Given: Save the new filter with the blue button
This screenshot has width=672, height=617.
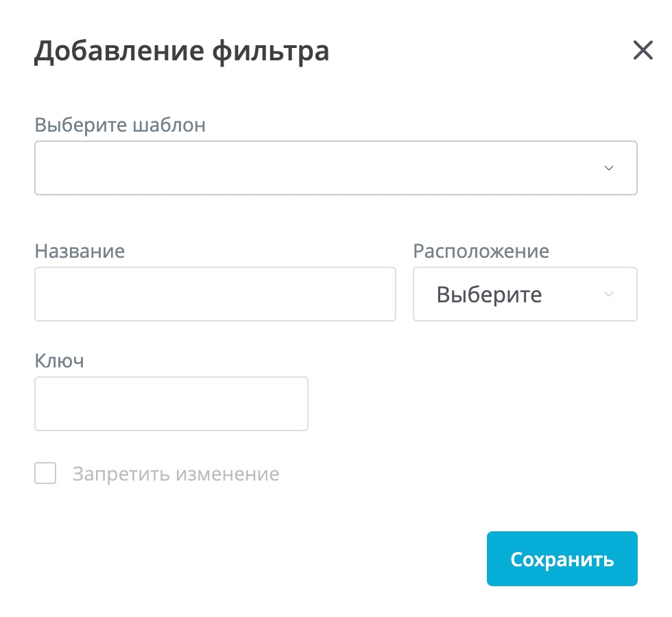Looking at the screenshot, I should [562, 559].
